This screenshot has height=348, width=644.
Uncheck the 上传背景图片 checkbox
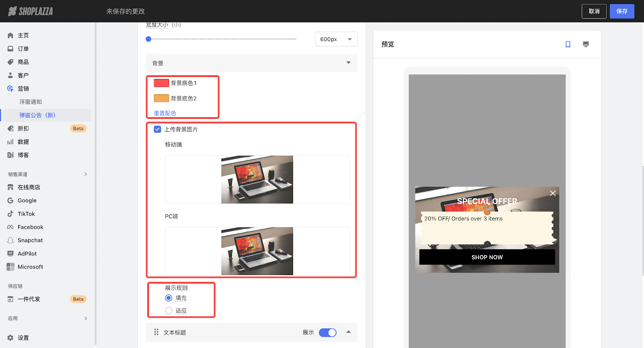click(157, 129)
